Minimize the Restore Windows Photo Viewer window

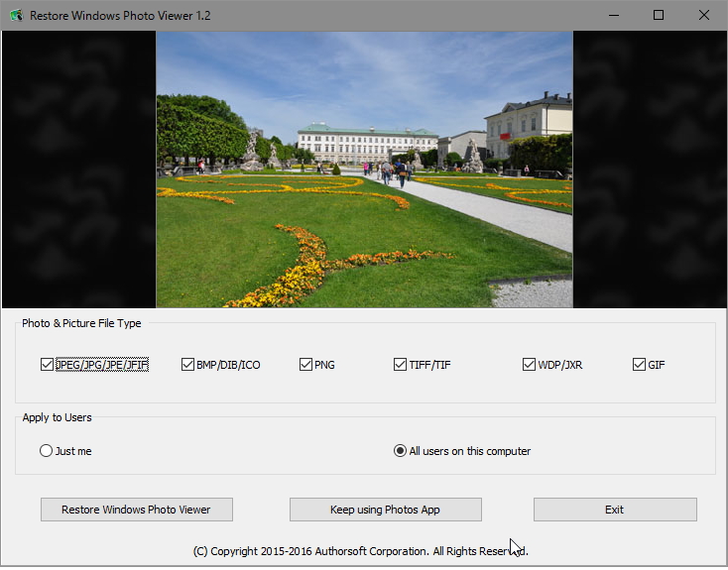[614, 15]
